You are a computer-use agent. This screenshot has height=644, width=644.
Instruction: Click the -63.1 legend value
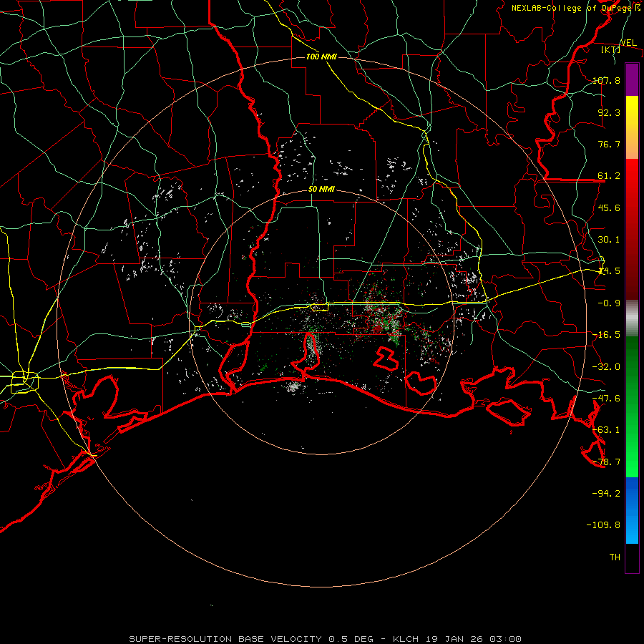(x=606, y=430)
